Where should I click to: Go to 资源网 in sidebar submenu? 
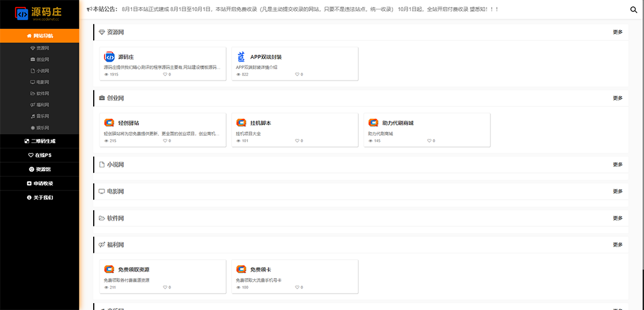coord(40,48)
